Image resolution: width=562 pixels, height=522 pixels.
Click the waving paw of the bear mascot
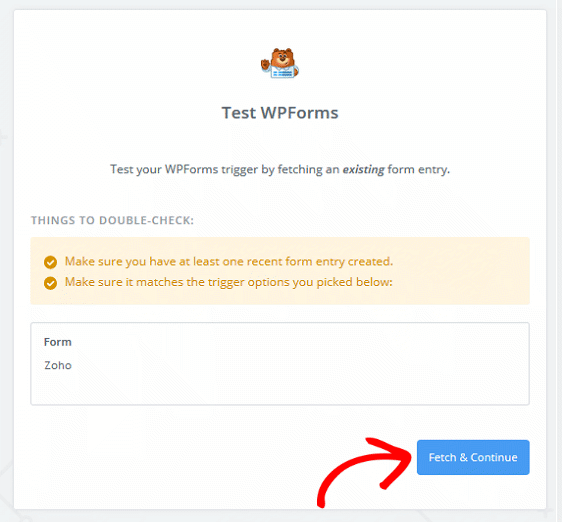point(265,65)
